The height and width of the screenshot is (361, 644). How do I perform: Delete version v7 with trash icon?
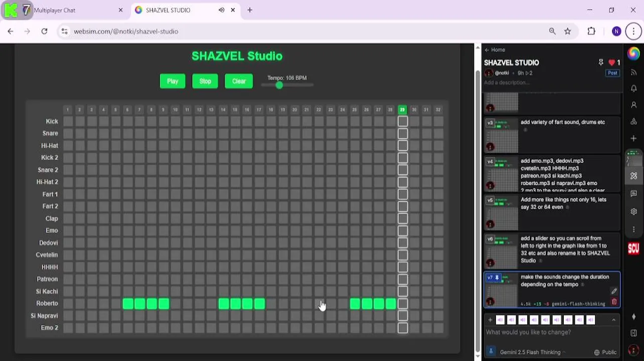pyautogui.click(x=614, y=302)
